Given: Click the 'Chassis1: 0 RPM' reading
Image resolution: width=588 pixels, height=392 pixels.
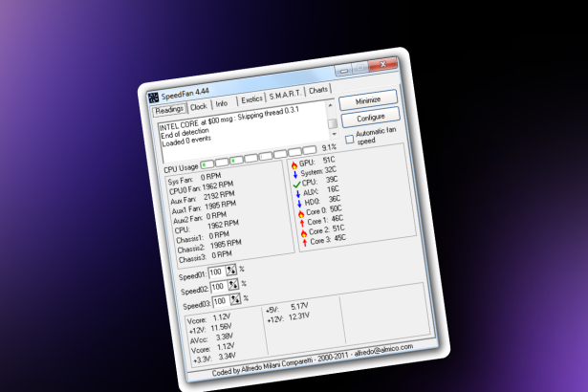Looking at the screenshot, I should (203, 237).
